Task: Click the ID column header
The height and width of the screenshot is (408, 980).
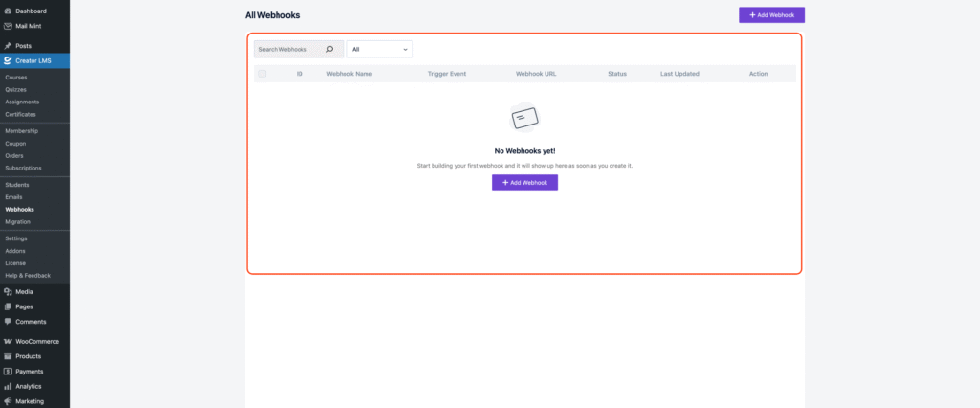Action: point(300,74)
